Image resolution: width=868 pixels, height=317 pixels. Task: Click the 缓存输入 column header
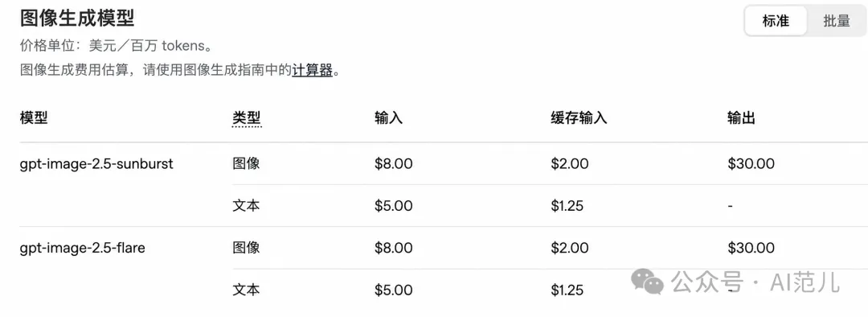click(579, 117)
